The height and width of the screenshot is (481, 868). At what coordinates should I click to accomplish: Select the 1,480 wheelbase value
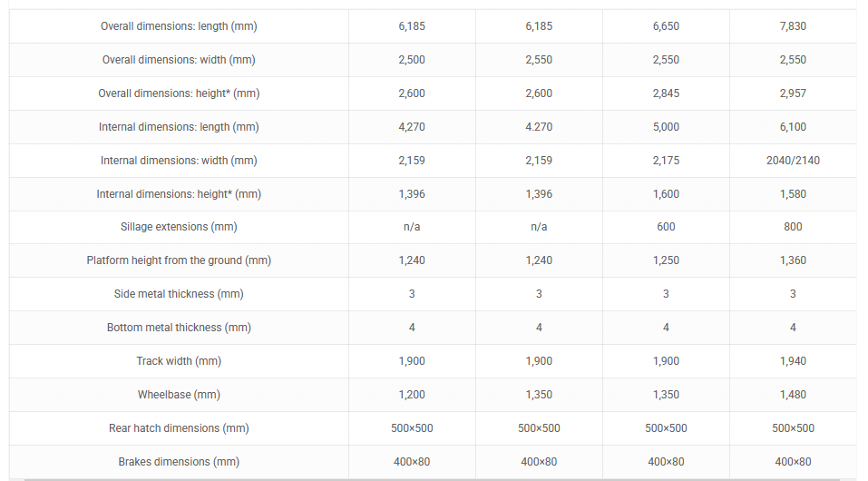(x=793, y=395)
